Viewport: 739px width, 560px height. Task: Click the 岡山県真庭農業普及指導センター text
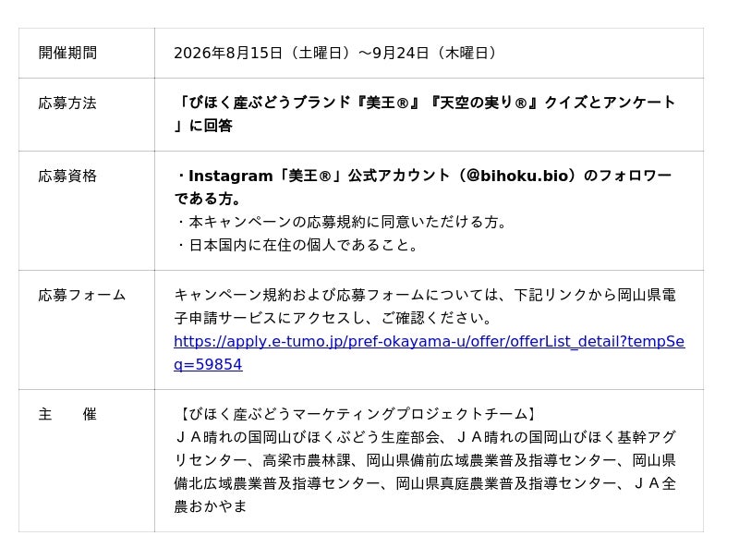[x=506, y=483]
